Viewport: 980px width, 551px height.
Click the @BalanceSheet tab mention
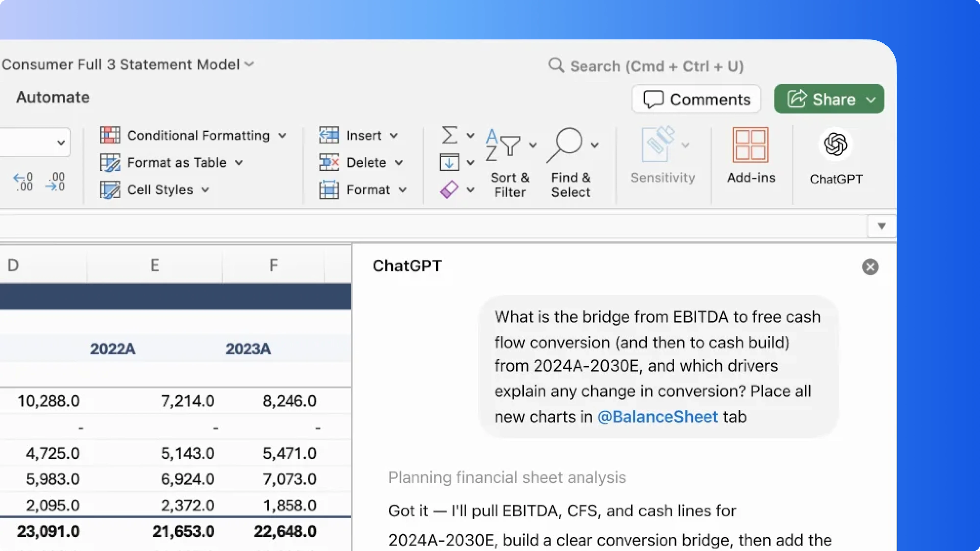point(658,417)
